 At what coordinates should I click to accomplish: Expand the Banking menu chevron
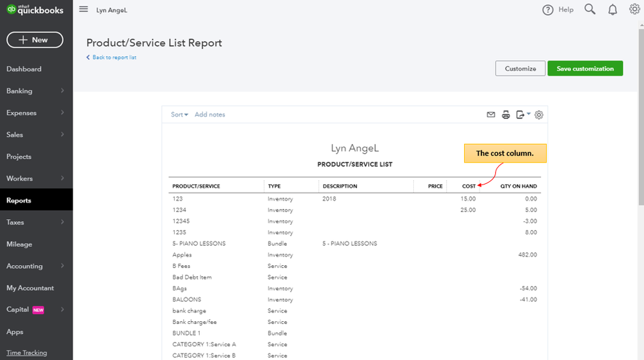point(63,91)
